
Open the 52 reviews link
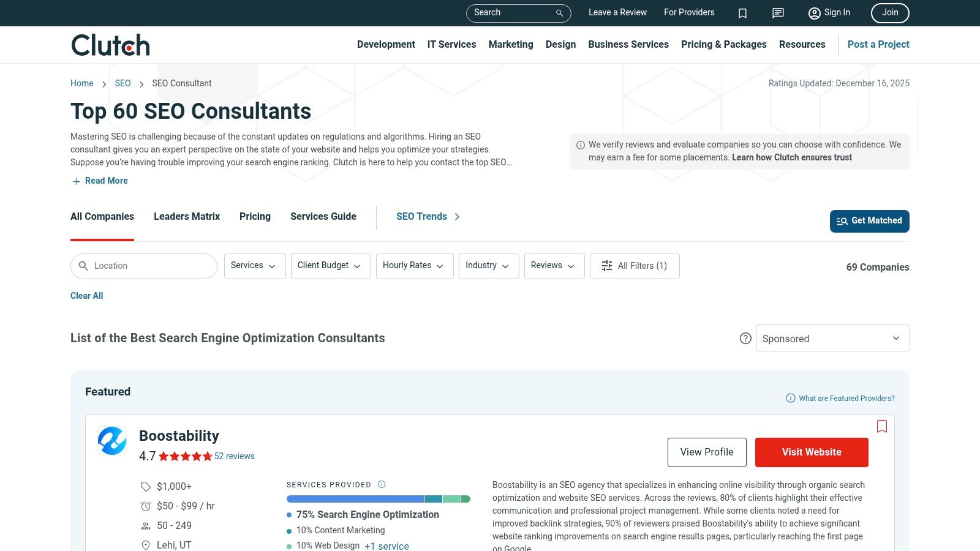pyautogui.click(x=235, y=456)
